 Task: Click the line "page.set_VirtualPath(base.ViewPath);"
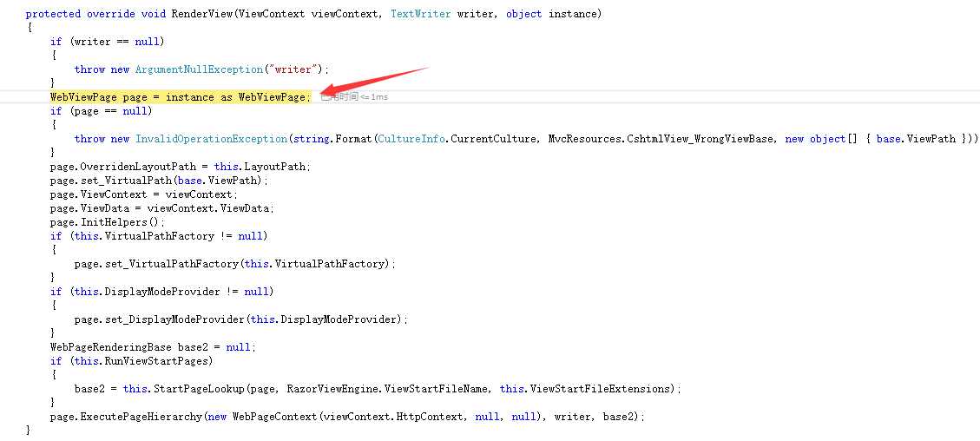159,181
